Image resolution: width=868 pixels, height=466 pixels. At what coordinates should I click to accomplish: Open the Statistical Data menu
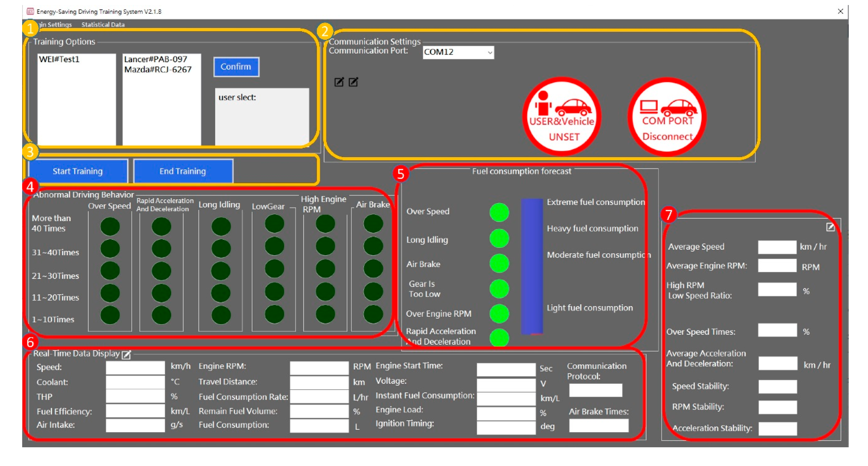(103, 25)
